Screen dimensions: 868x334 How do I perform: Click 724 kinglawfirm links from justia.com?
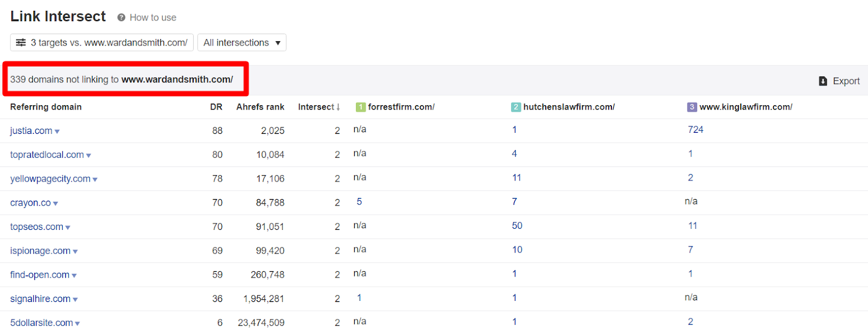pos(695,130)
